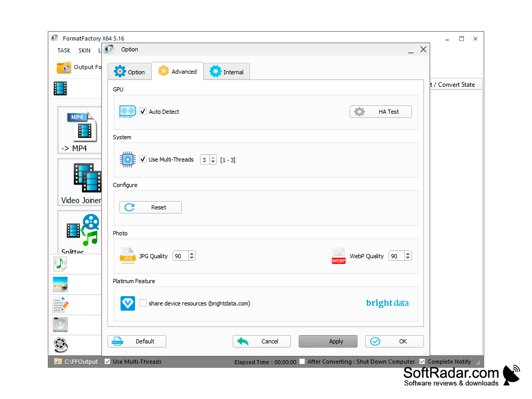Click the CPU chip icon in System

[x=128, y=159]
